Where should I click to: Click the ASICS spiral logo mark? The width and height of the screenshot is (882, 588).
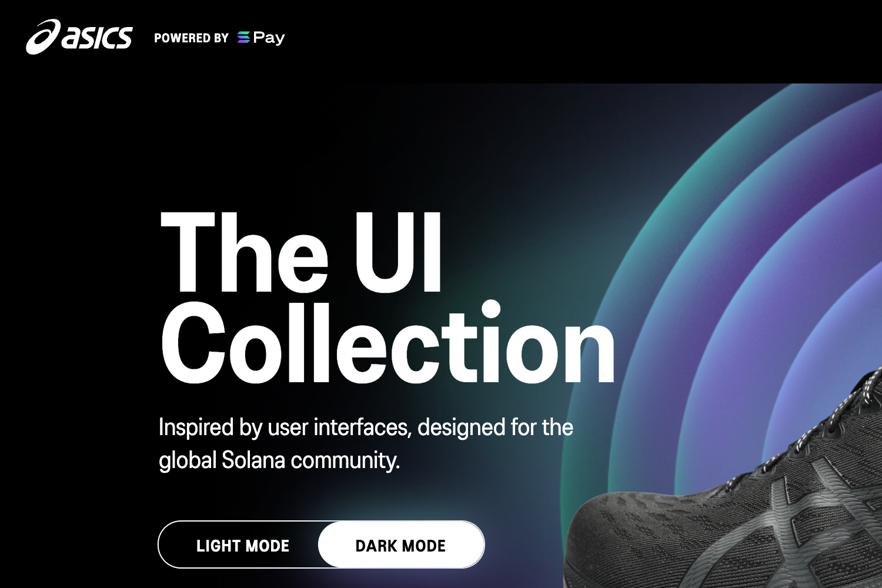(43, 36)
